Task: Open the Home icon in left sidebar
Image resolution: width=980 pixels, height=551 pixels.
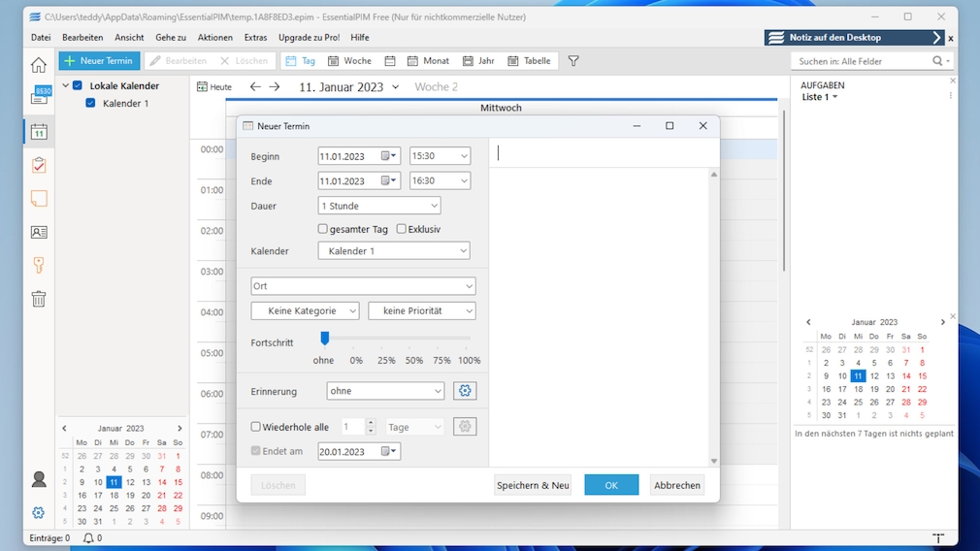Action: coord(39,66)
